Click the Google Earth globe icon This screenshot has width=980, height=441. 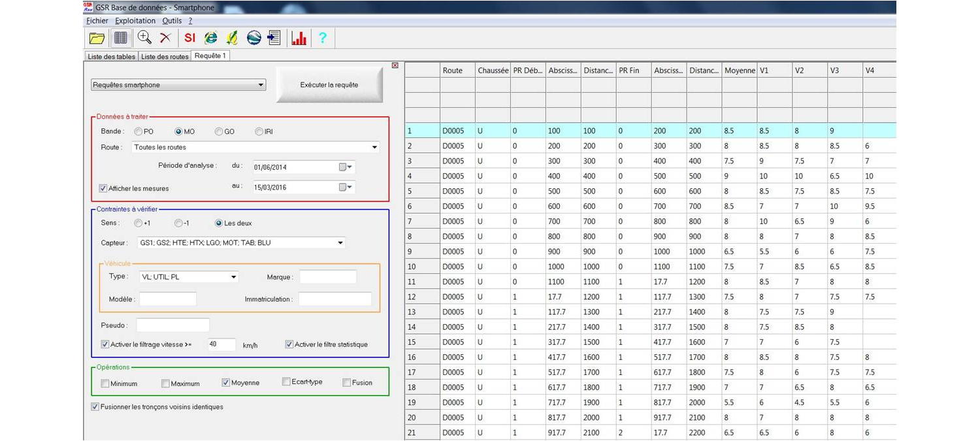(x=253, y=39)
